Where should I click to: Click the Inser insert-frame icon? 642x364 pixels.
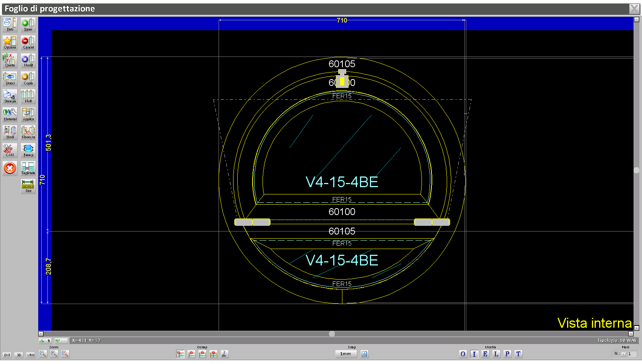pyautogui.click(x=28, y=25)
